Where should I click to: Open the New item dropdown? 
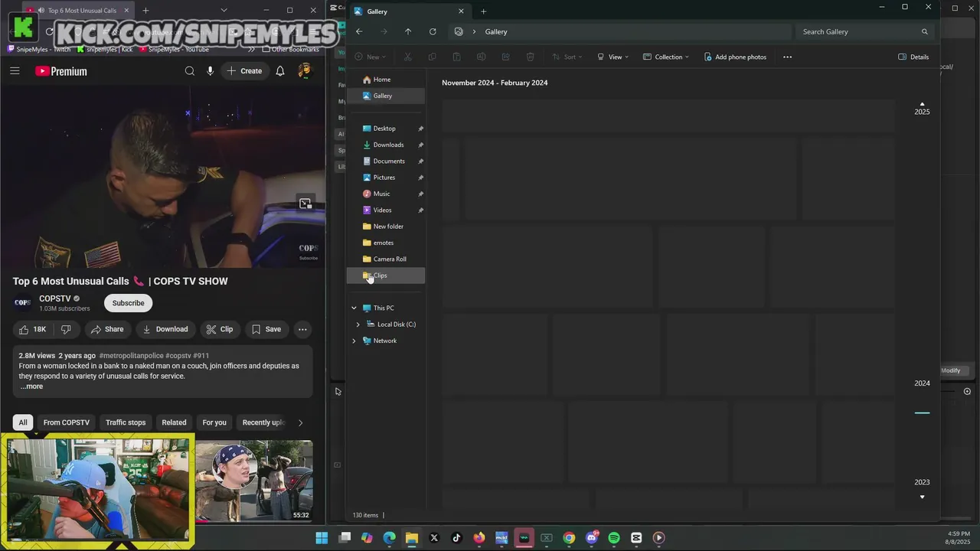[371, 57]
